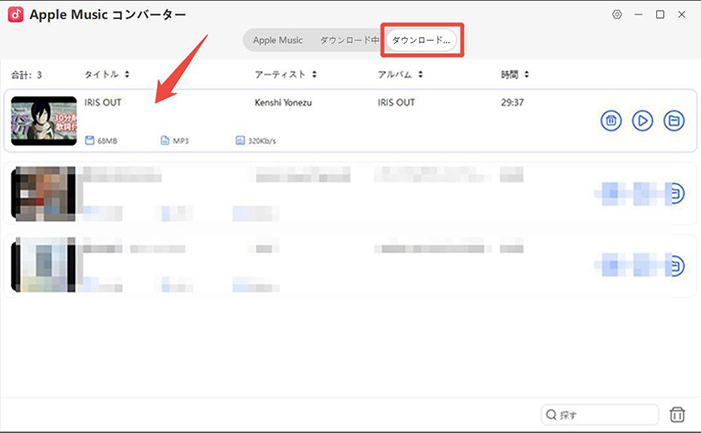This screenshot has height=433, width=701.
Task: Switch to the Apple Music tab
Action: [278, 40]
